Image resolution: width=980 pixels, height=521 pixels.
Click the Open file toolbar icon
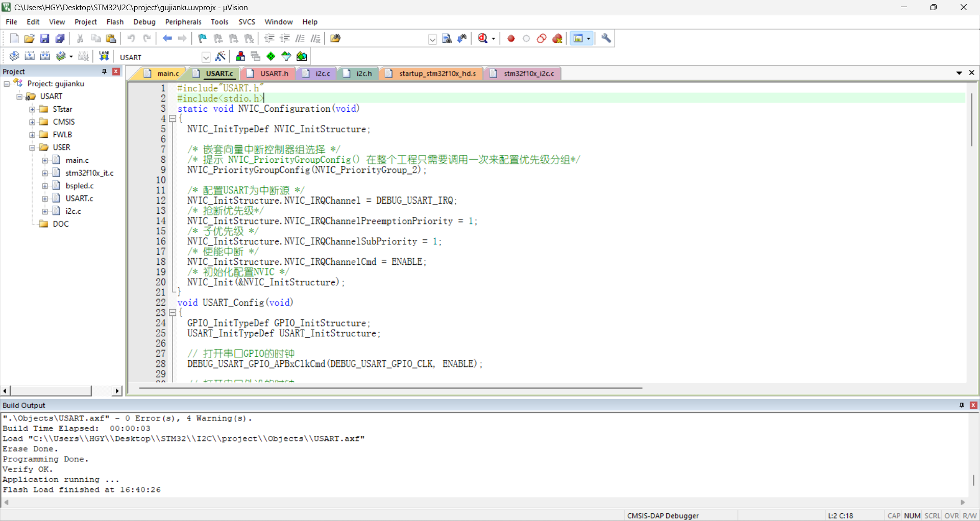[30, 38]
